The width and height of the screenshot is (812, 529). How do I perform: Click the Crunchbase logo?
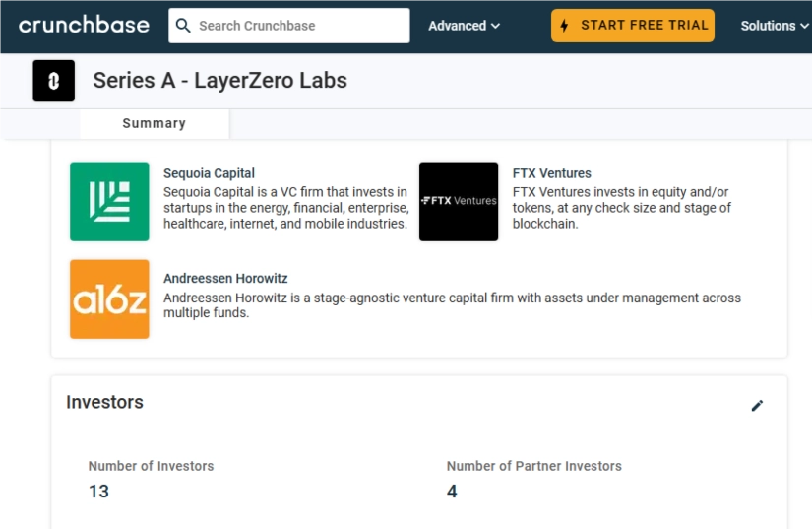click(84, 26)
